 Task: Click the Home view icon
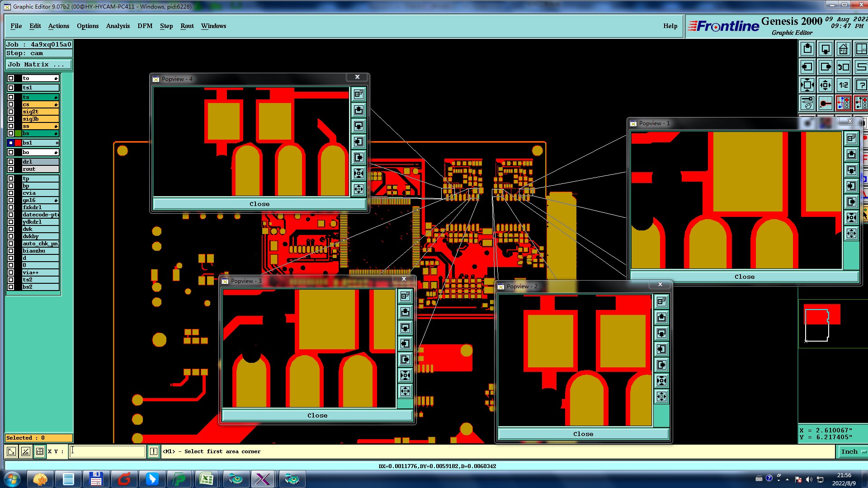pos(843,49)
